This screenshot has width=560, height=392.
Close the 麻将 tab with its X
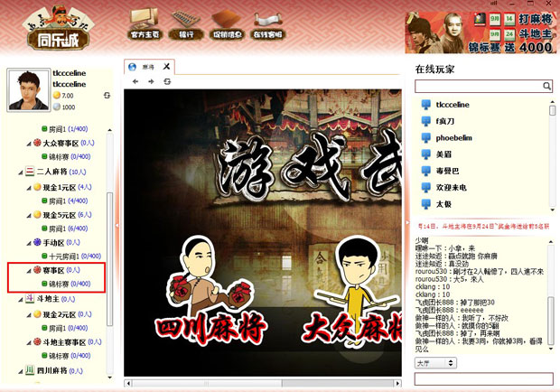point(166,67)
